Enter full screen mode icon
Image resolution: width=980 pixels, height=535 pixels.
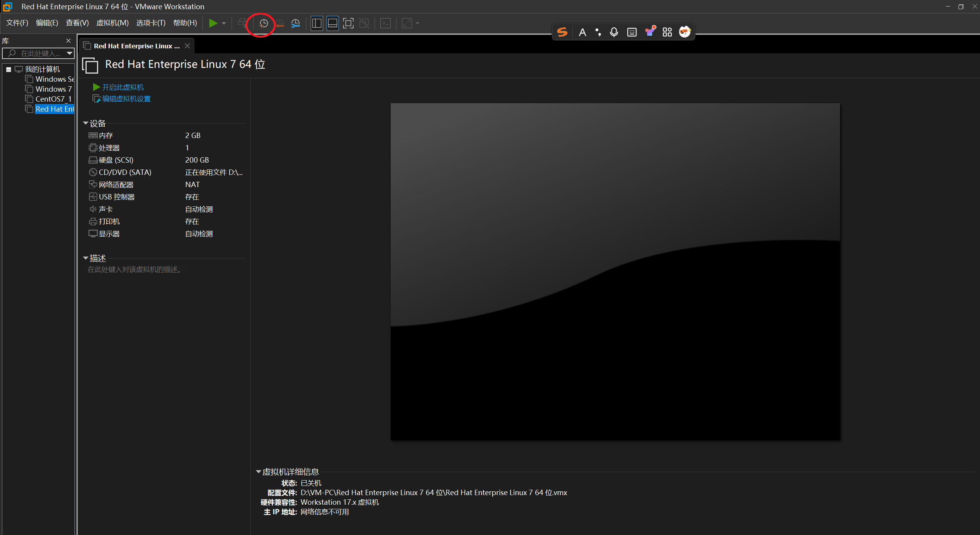[x=348, y=23]
